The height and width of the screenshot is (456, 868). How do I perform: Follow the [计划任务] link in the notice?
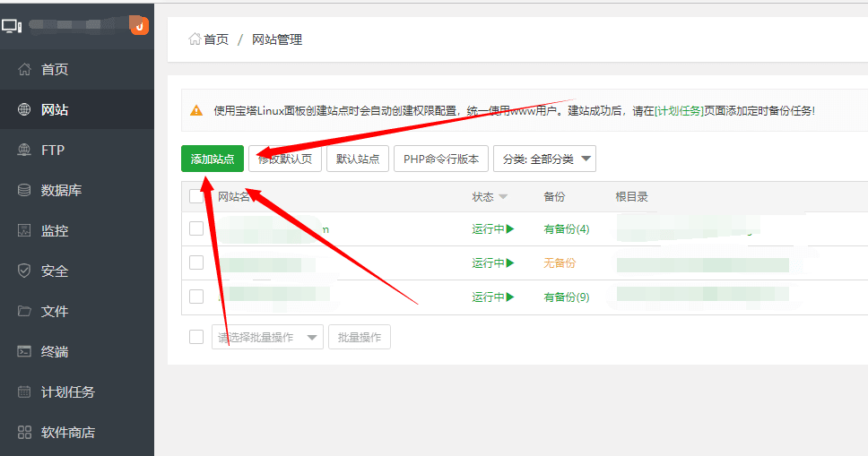pyautogui.click(x=679, y=111)
